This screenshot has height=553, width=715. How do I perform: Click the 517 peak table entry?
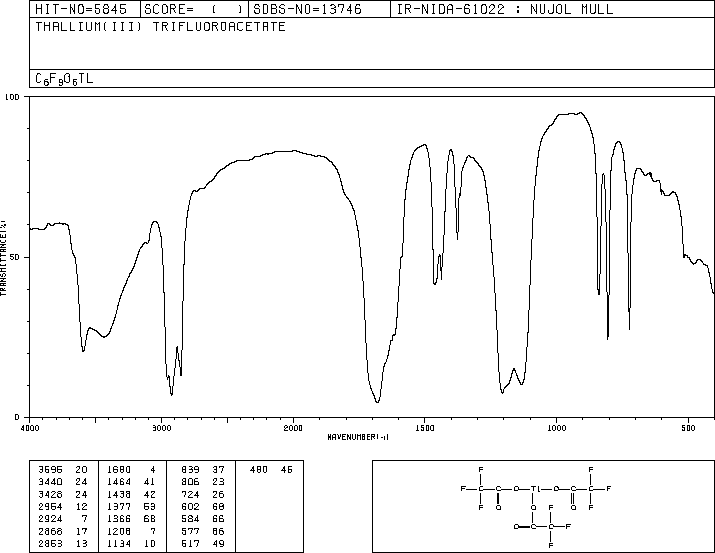[190, 543]
